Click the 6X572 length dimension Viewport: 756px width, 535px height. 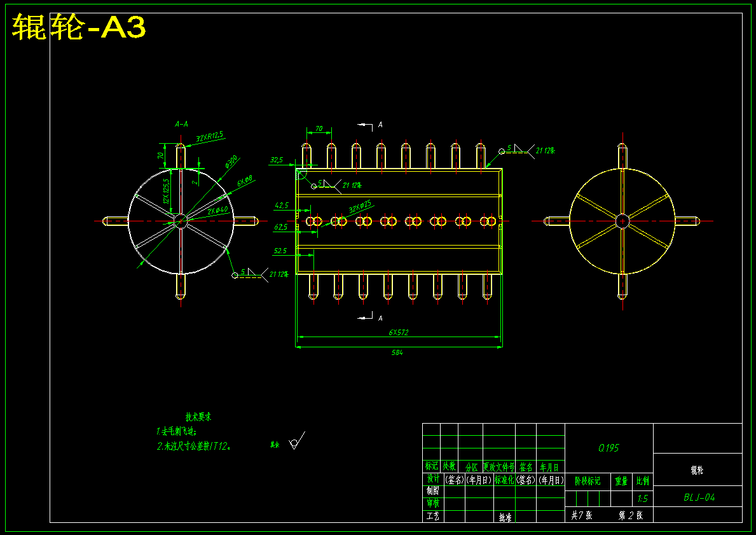pyautogui.click(x=399, y=332)
